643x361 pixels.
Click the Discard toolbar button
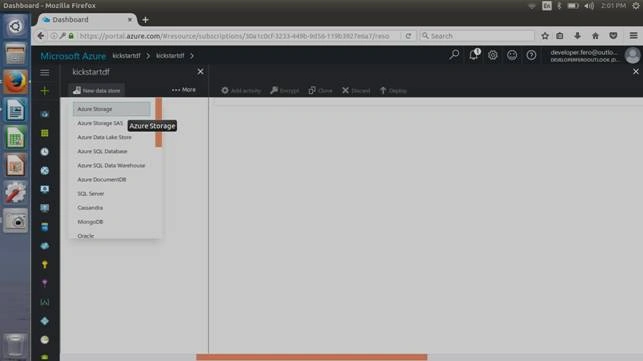point(356,91)
